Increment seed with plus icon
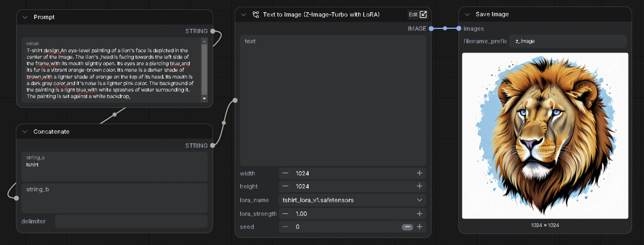Image resolution: width=644 pixels, height=245 pixels. click(x=419, y=227)
